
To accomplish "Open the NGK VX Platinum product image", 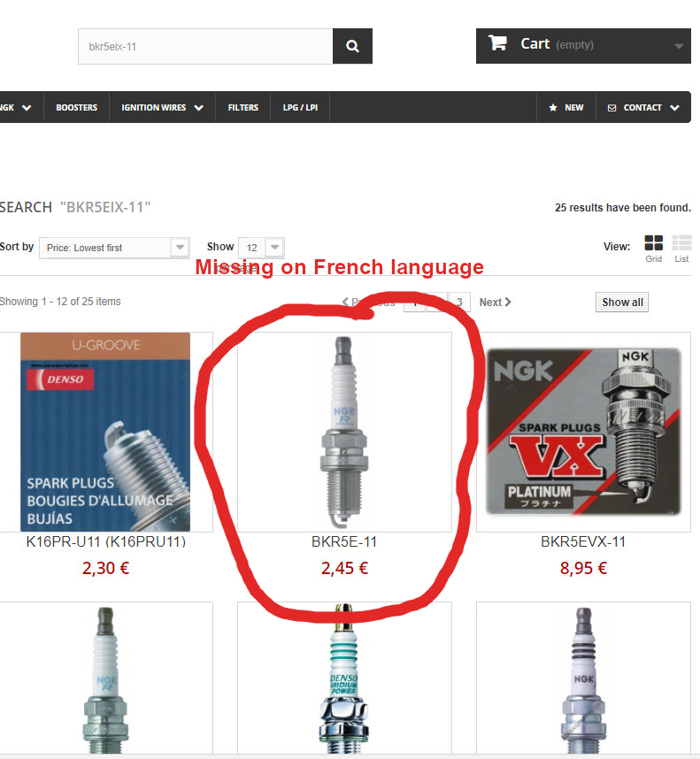I will pyautogui.click(x=583, y=432).
